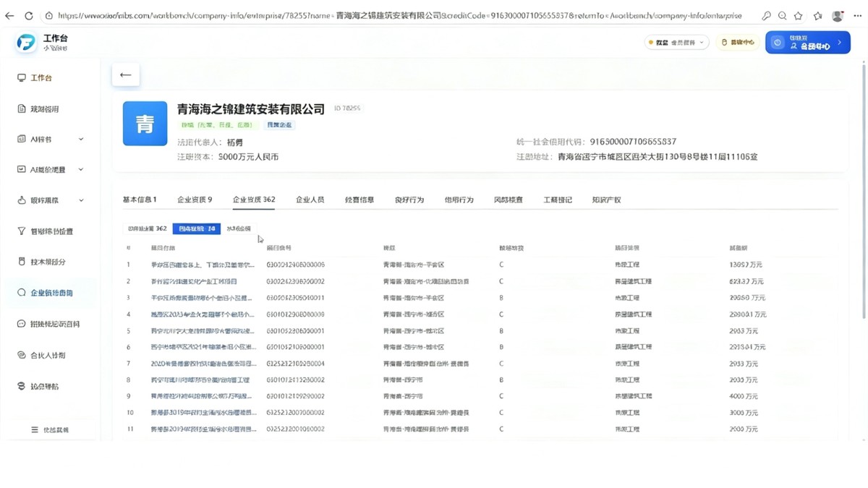Expand the second AI sidebar item chevron

point(81,169)
